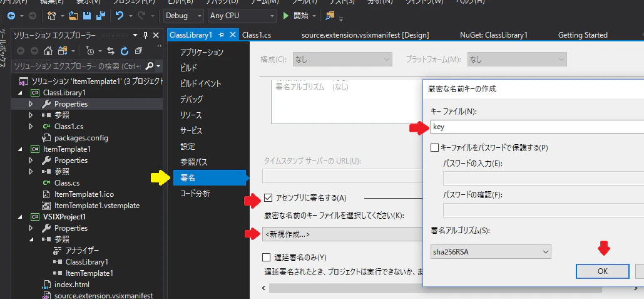Select index.html in Solution Explorer
Image resolution: width=644 pixels, height=299 pixels.
[72, 285]
